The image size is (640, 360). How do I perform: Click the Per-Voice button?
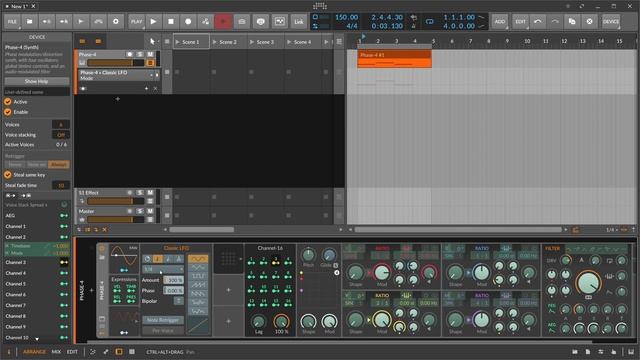click(163, 330)
